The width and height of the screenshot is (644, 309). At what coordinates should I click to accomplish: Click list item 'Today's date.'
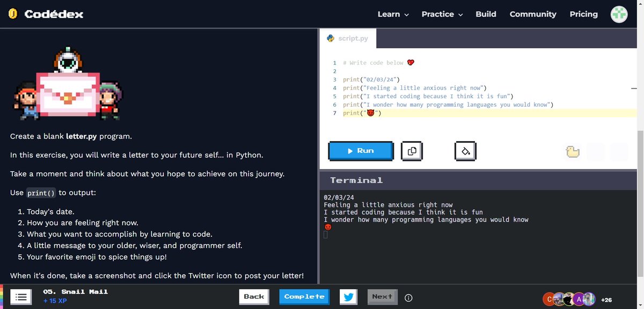click(50, 211)
